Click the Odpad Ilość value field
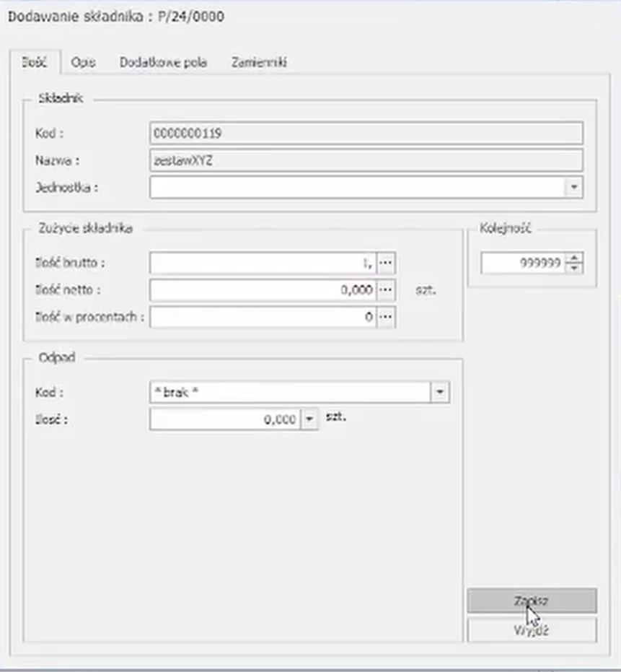621x672 pixels. coord(224,419)
